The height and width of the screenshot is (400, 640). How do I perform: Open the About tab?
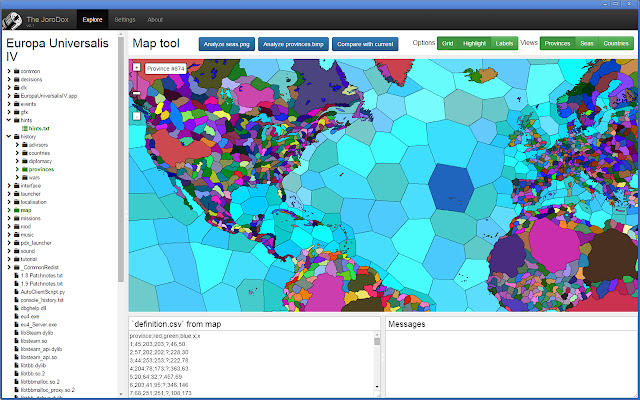click(x=155, y=20)
